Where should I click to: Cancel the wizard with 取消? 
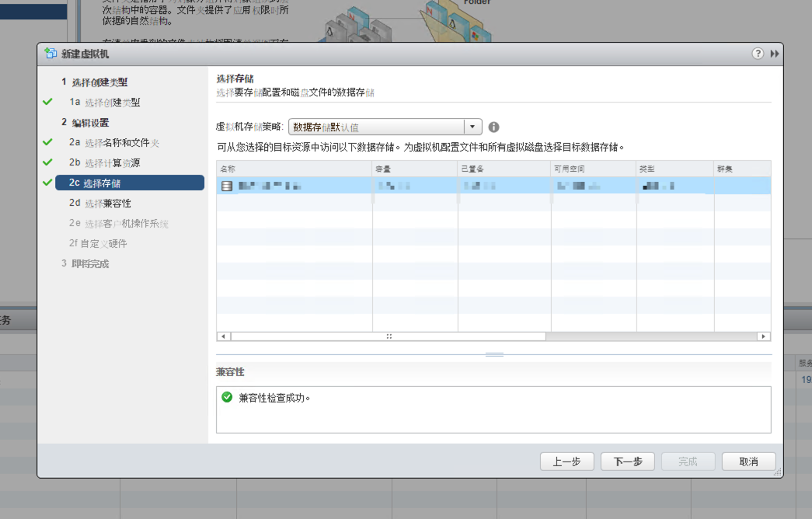(748, 462)
